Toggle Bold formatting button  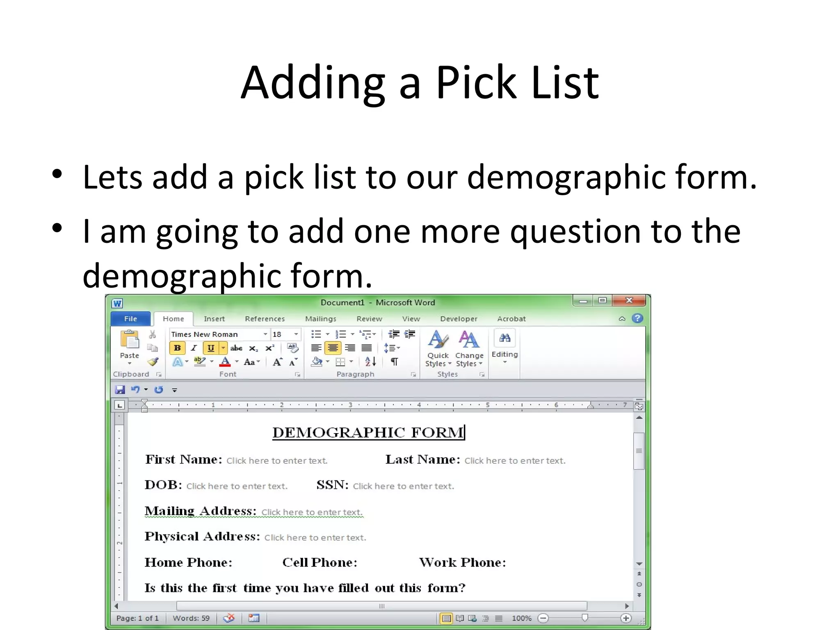[x=177, y=348]
